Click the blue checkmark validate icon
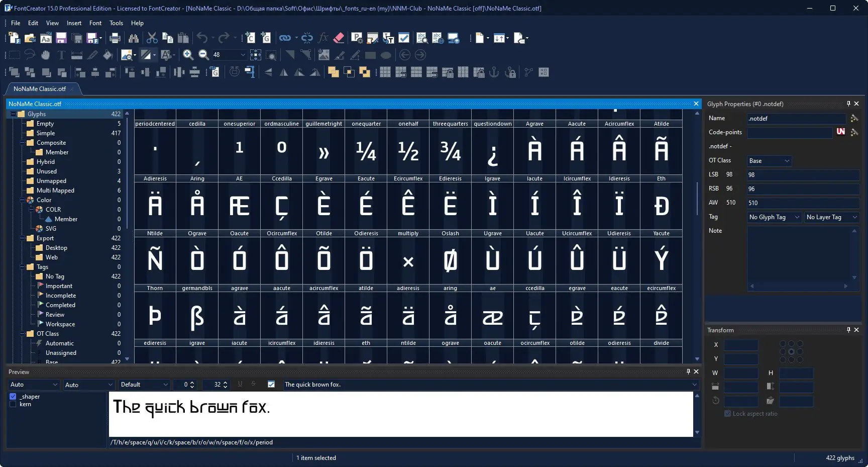868x467 pixels. point(404,38)
